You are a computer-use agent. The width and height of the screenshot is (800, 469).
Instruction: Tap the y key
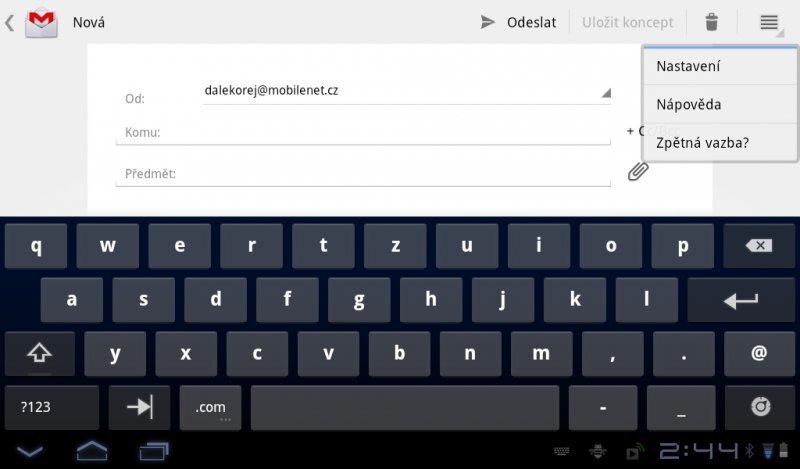coord(115,353)
